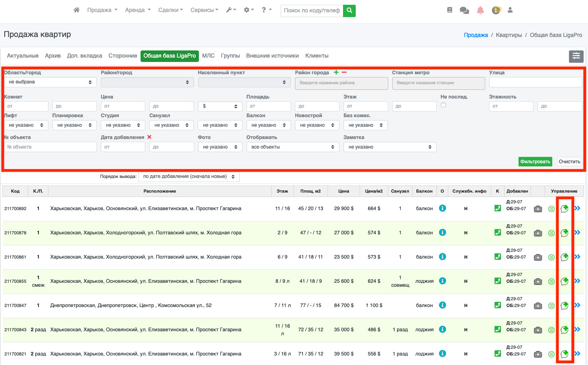Click the home icon in top navigation

(x=76, y=10)
